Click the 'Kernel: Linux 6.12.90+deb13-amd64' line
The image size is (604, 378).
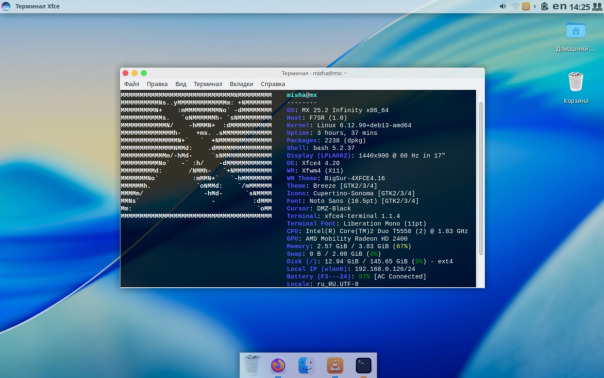pos(349,125)
